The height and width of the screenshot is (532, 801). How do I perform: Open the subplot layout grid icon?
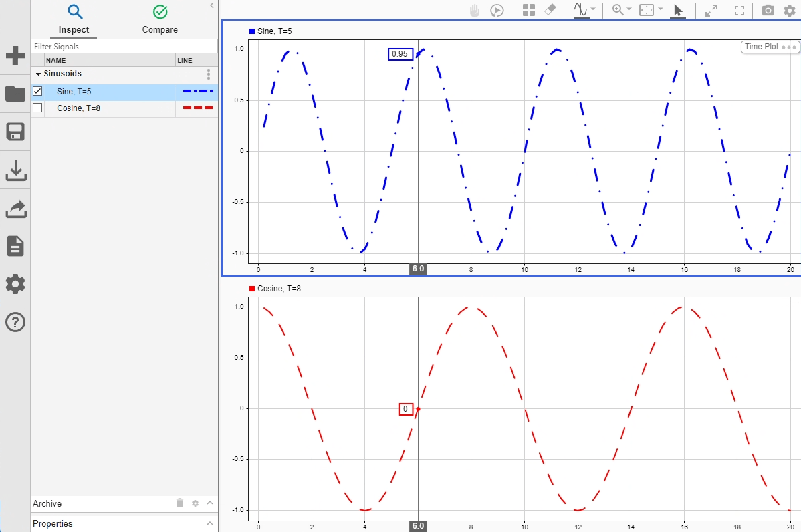click(x=529, y=11)
